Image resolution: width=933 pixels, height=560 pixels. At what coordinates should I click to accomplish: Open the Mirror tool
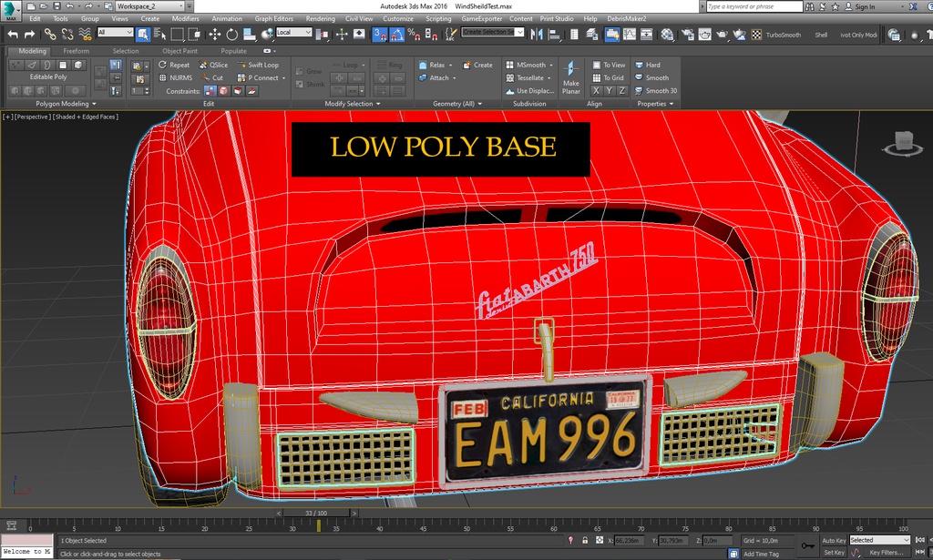(x=535, y=35)
